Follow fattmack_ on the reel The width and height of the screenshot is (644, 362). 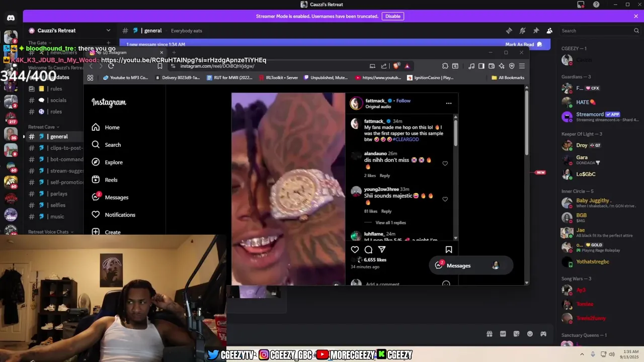(x=404, y=101)
